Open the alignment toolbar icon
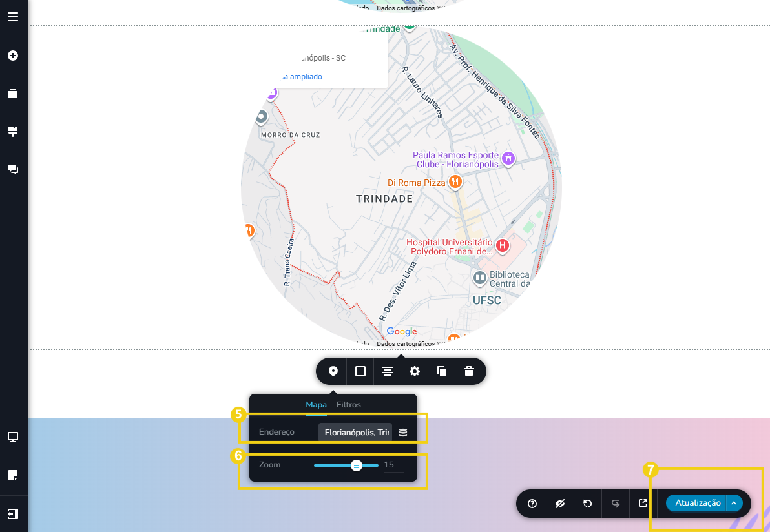 click(388, 371)
